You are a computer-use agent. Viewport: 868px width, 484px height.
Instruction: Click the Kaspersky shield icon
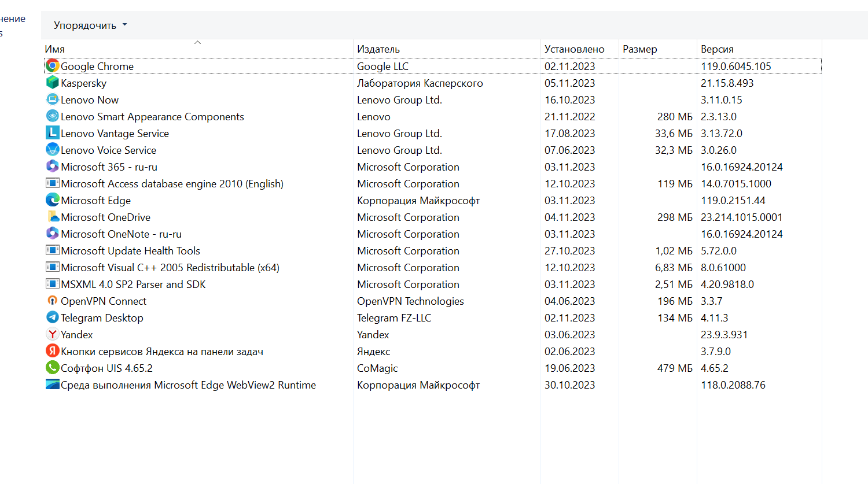[53, 83]
